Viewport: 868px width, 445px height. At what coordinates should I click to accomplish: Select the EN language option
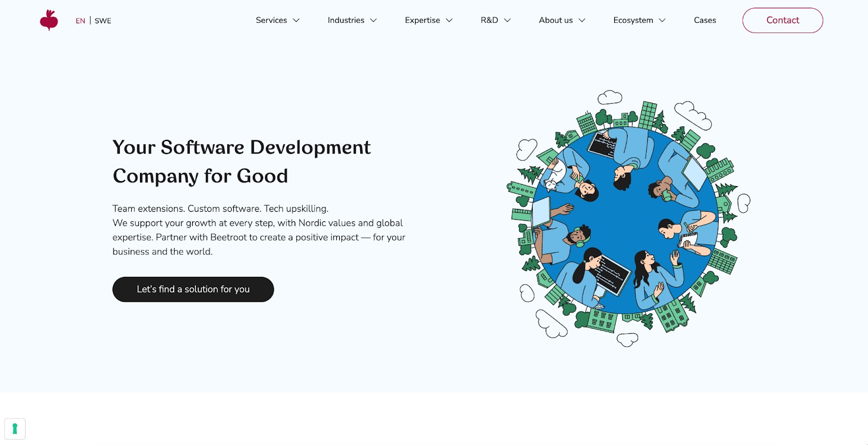[80, 21]
